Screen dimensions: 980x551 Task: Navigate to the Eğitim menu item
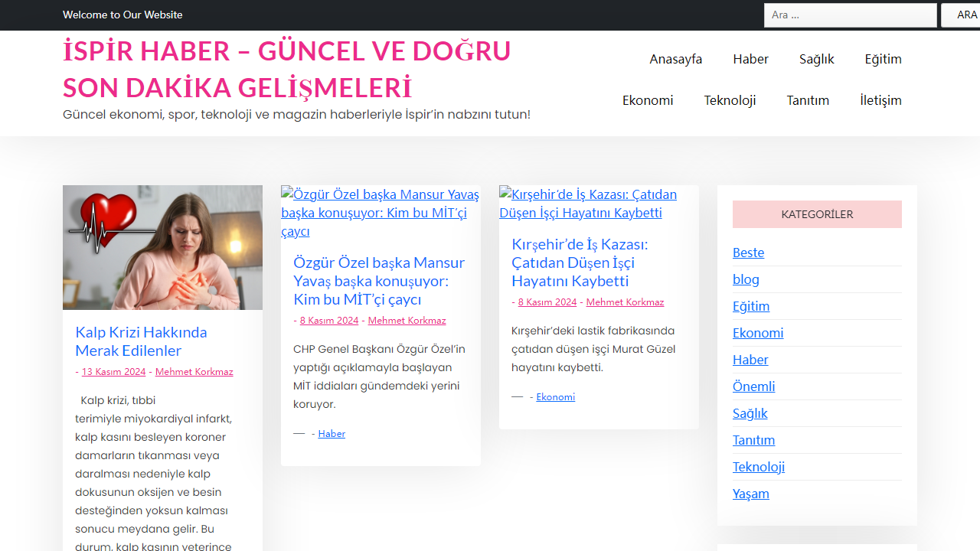(883, 59)
